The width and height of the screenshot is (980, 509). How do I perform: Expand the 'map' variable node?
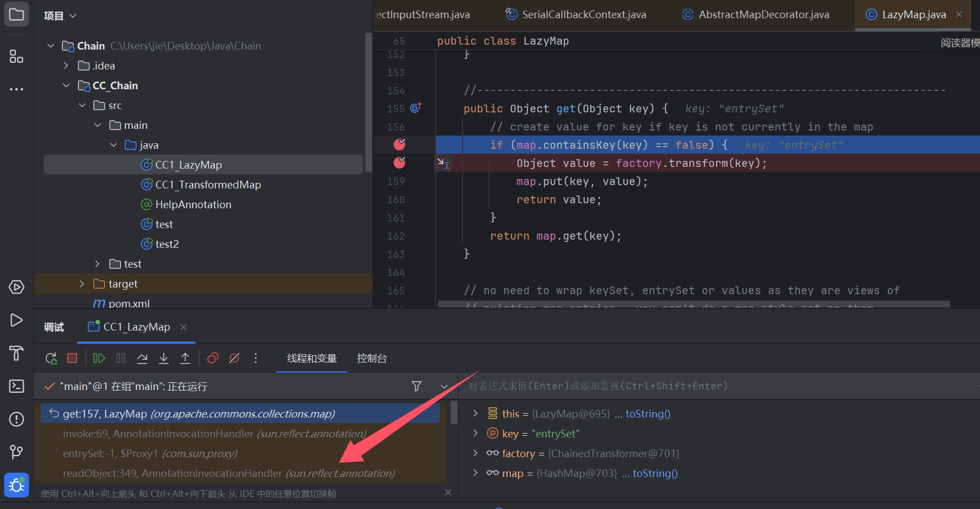[475, 473]
